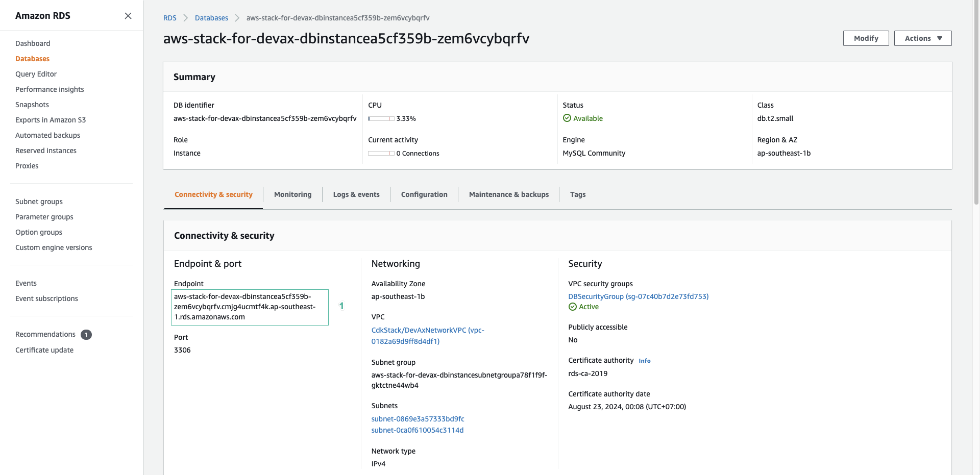This screenshot has height=475, width=980.
Task: Click the DB identifier value in Summary
Action: 265,118
